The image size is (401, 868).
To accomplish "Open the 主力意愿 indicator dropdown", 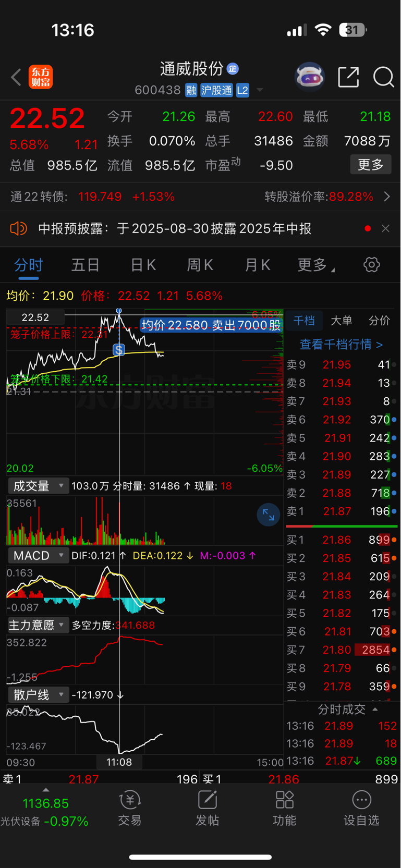I will pyautogui.click(x=38, y=625).
